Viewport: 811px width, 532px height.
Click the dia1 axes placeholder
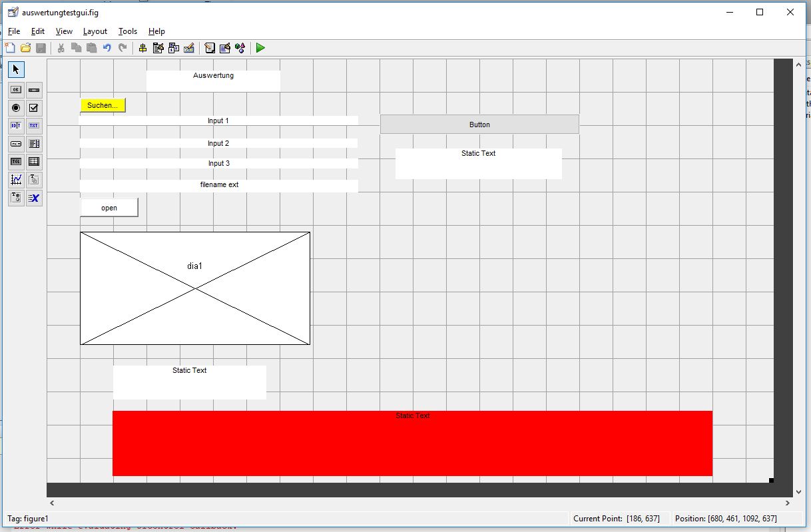[x=194, y=288]
